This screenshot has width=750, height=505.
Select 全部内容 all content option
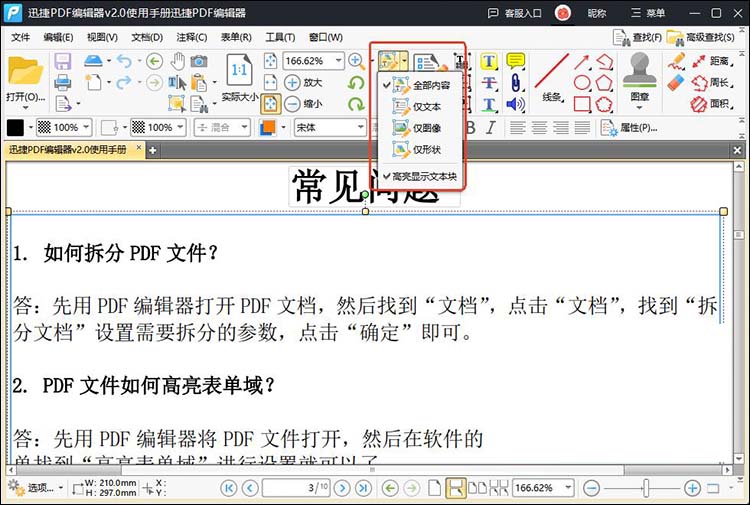click(x=420, y=85)
